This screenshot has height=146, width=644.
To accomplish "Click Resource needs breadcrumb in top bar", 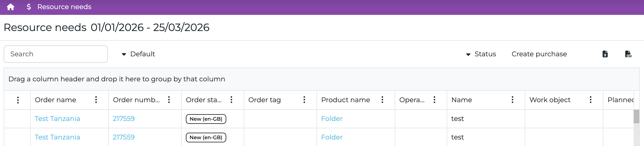I will [64, 7].
